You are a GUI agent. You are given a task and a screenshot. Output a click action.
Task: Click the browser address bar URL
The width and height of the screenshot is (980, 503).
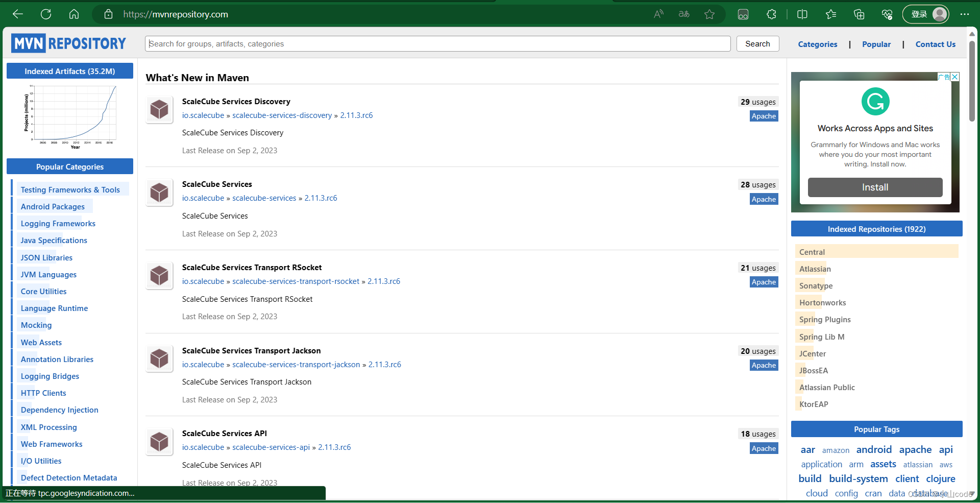(x=176, y=14)
